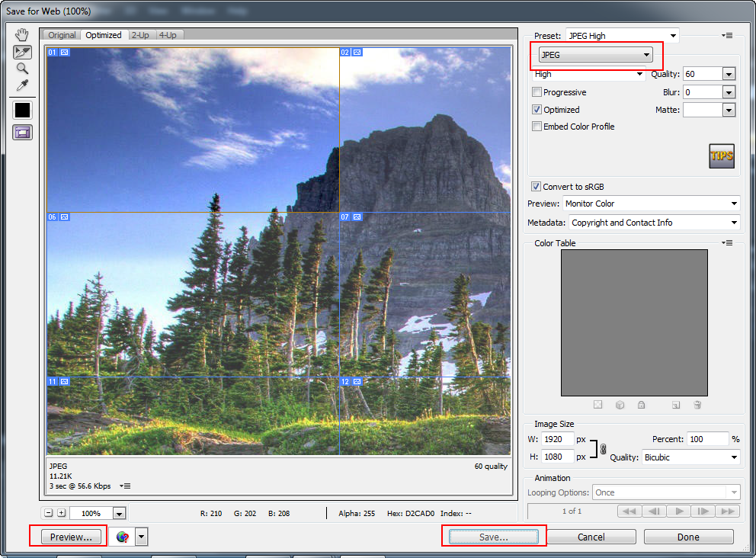Select the Slice Select tool
Screen dimensions: 756x558
coord(21,52)
